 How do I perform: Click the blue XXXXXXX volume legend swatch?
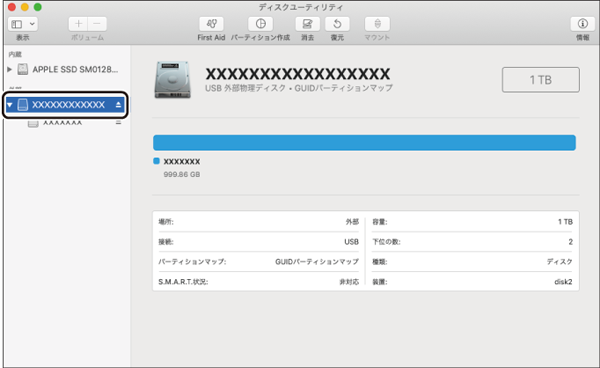(x=156, y=161)
